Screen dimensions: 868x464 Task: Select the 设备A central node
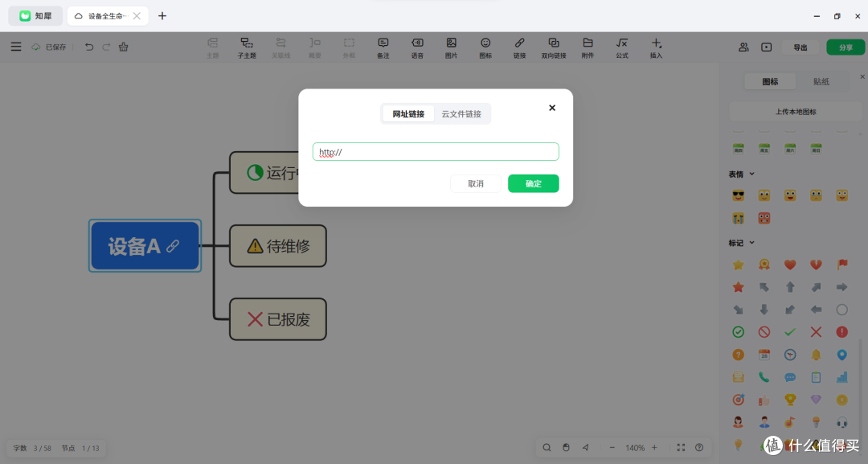[145, 246]
